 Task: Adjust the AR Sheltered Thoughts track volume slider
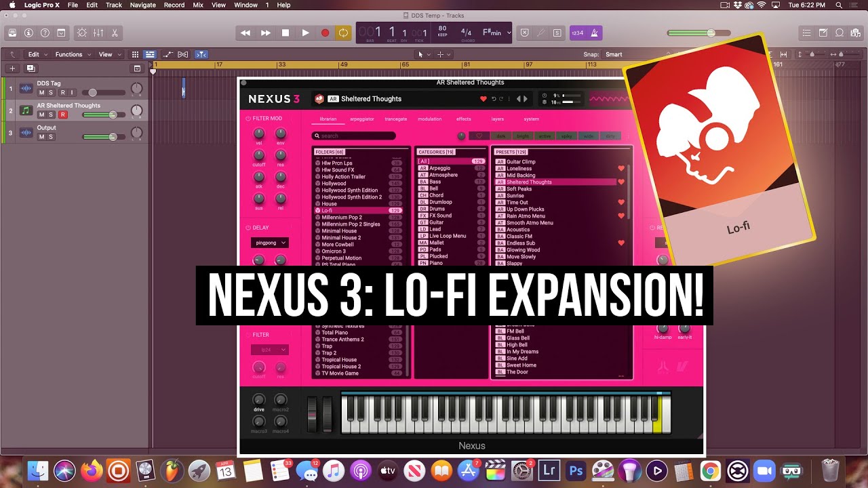point(104,115)
